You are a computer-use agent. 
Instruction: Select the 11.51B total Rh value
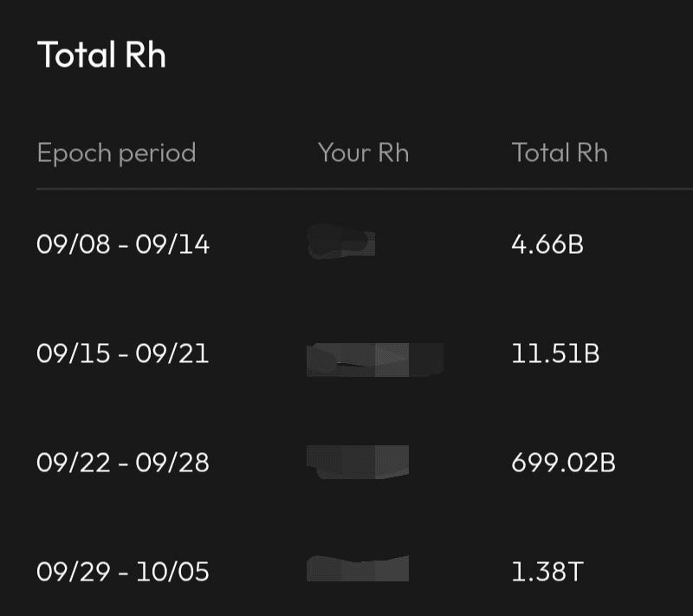pyautogui.click(x=555, y=354)
